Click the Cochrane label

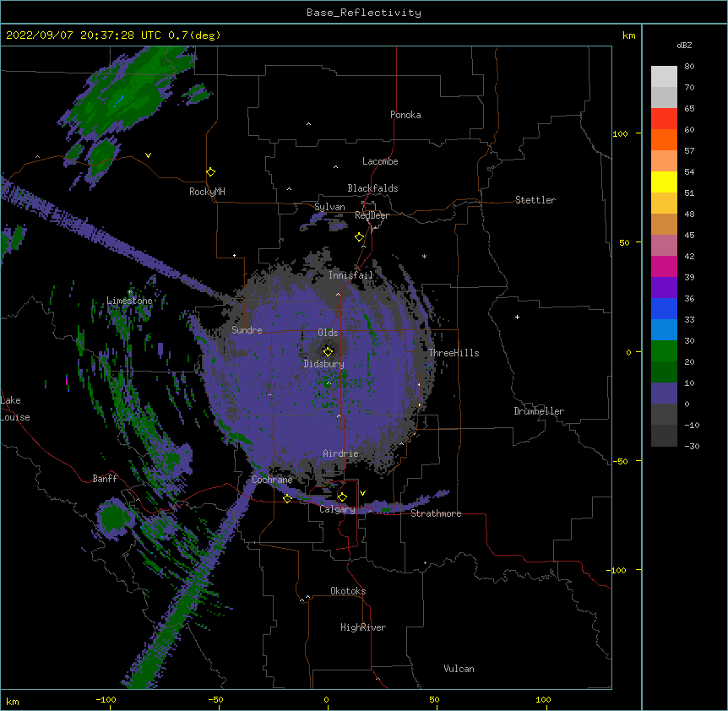tap(272, 480)
